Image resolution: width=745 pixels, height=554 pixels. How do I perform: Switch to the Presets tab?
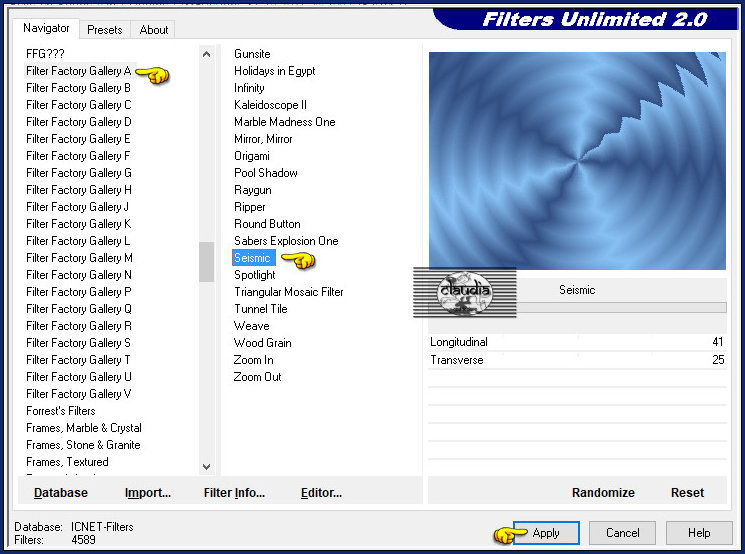point(105,29)
